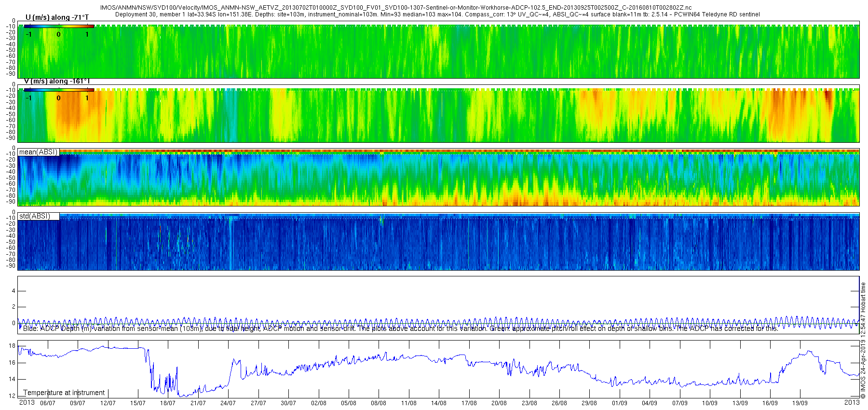Click the 24/07 date tick on time axis
This screenshot has width=868, height=410.
click(x=228, y=403)
